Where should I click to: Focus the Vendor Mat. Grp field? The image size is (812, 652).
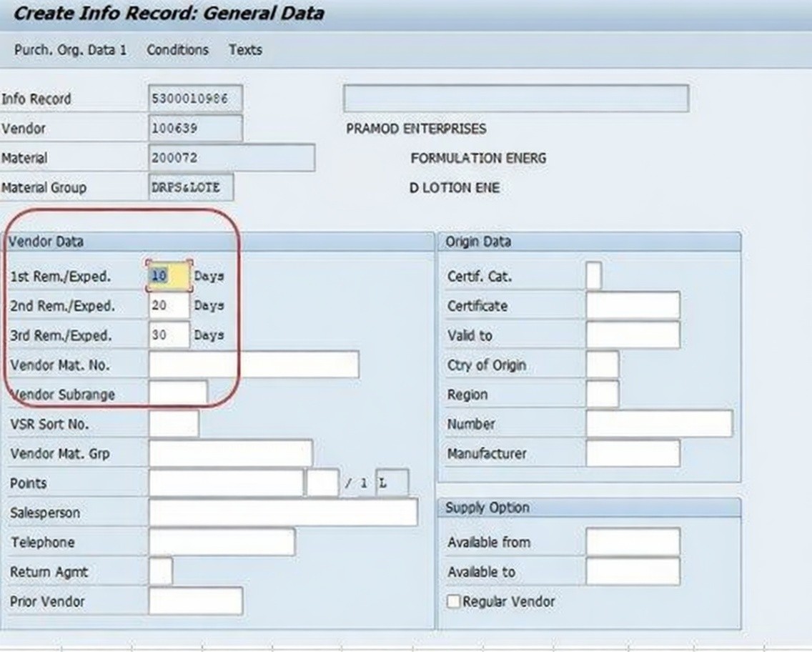coord(230,453)
